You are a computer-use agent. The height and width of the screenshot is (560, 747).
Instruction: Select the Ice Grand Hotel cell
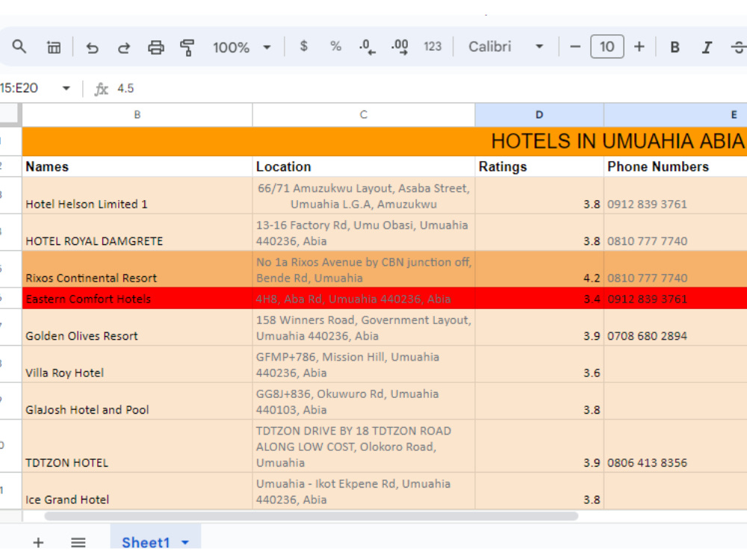(x=137, y=491)
